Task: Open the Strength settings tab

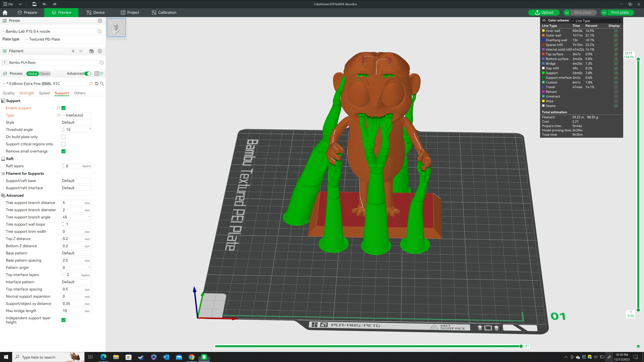Action: [26, 93]
